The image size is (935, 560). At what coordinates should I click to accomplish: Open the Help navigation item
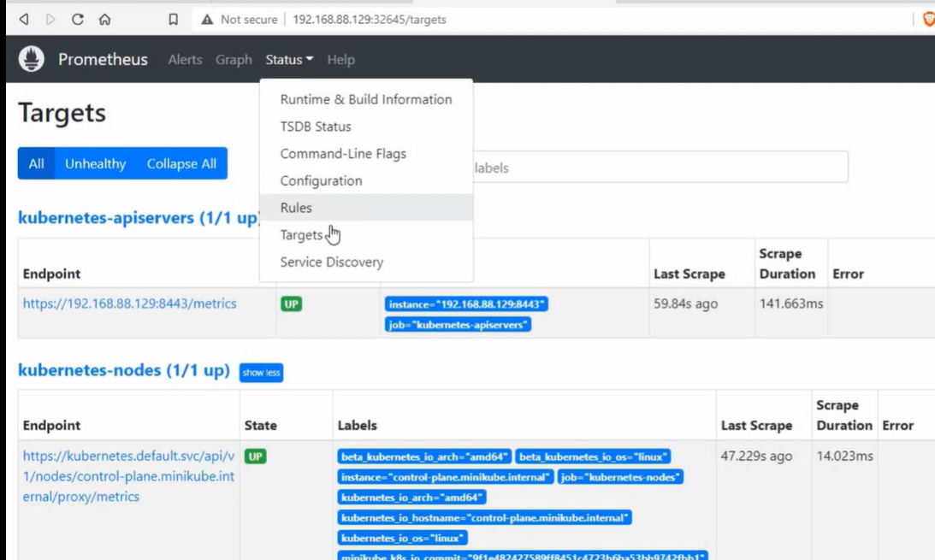[341, 60]
